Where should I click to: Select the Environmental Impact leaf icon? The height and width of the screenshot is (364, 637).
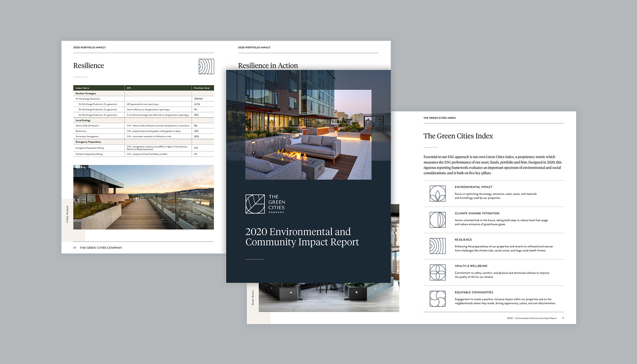coord(437,193)
